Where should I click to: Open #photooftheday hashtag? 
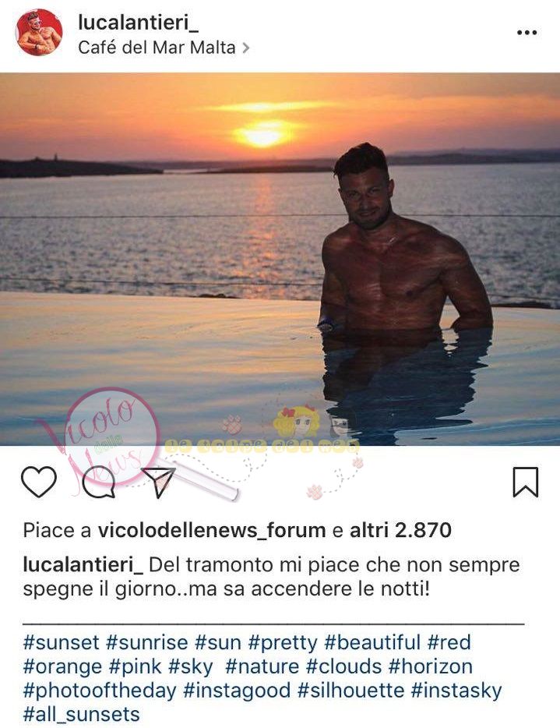pyautogui.click(x=100, y=691)
